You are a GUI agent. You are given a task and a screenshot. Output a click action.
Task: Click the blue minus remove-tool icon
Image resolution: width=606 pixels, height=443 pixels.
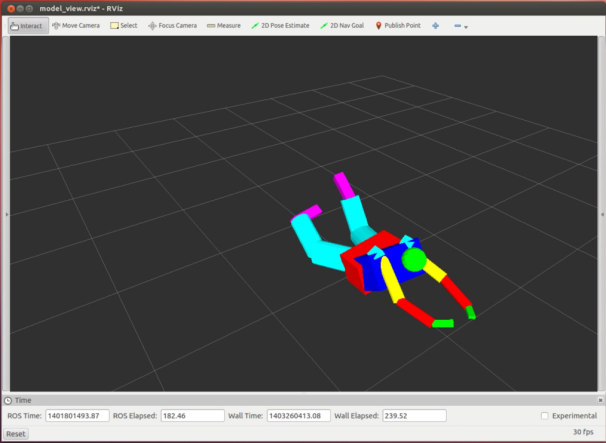point(458,26)
